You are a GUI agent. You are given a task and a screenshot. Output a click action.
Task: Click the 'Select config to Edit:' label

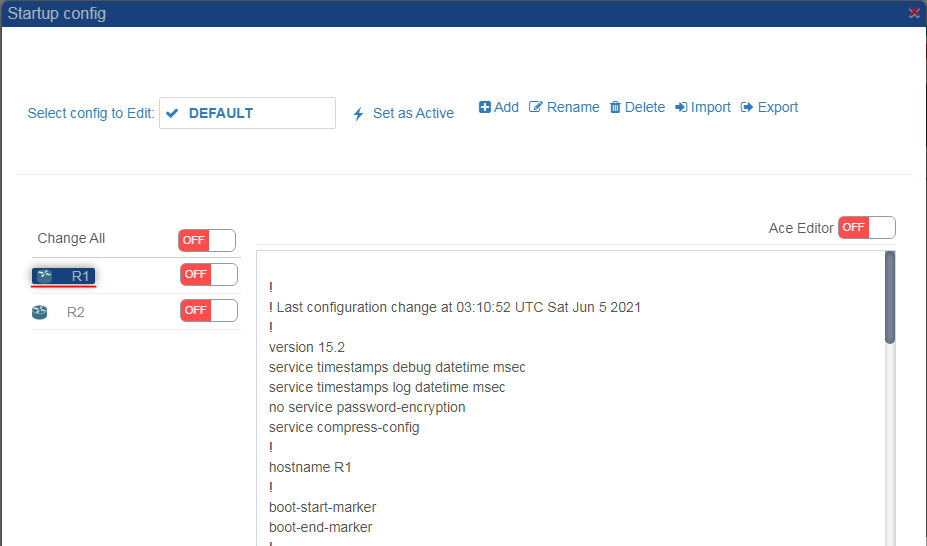pos(91,113)
